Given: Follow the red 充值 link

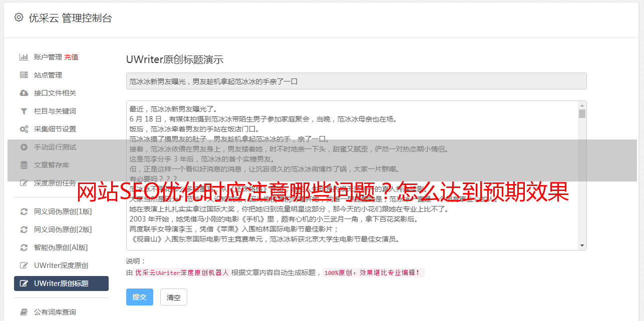Looking at the screenshot, I should pyautogui.click(x=71, y=57).
